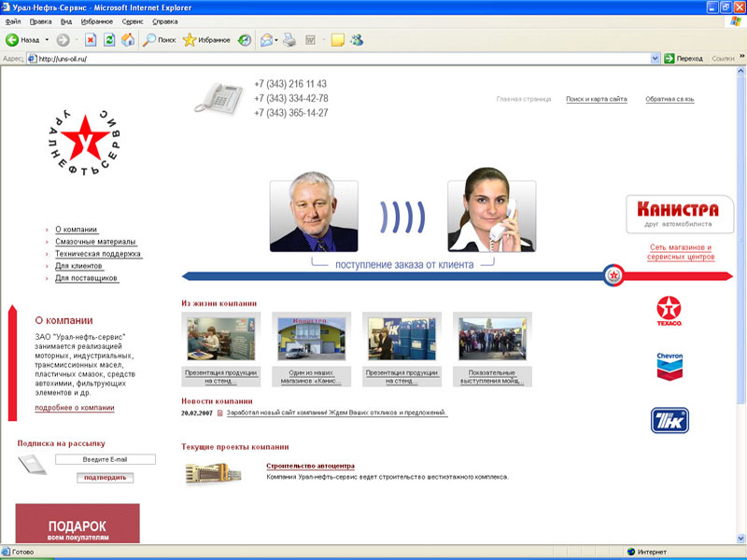
Task: Click the telephone image near phone numbers
Action: pyautogui.click(x=218, y=98)
